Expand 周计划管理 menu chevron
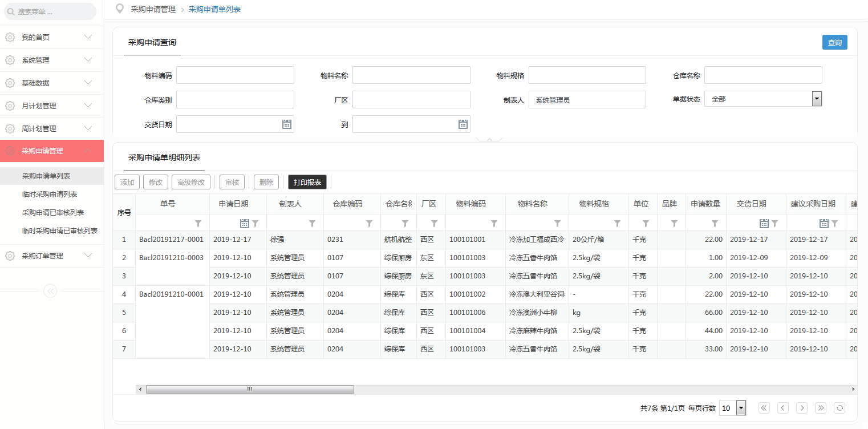Screen dimensions: 868x429 point(88,128)
